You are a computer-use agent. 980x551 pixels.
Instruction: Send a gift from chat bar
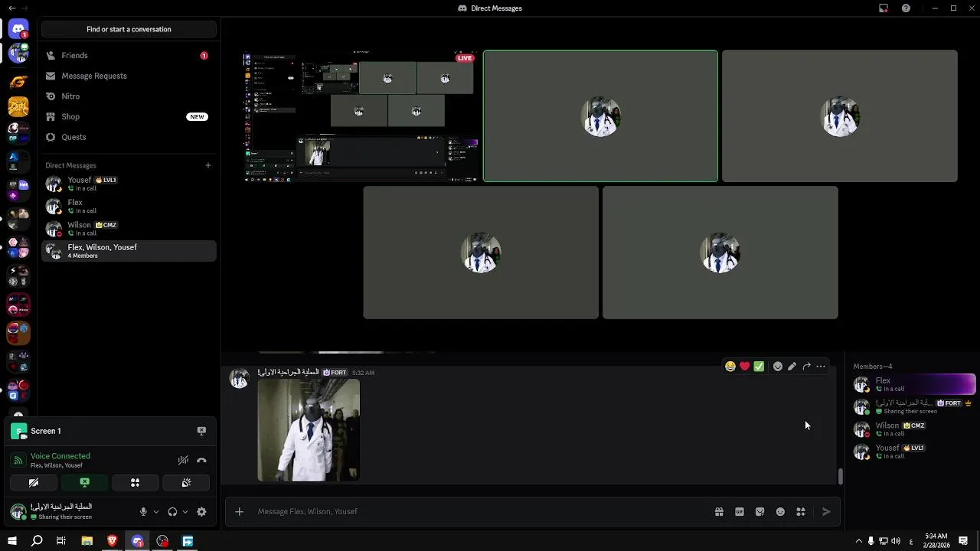[719, 512]
